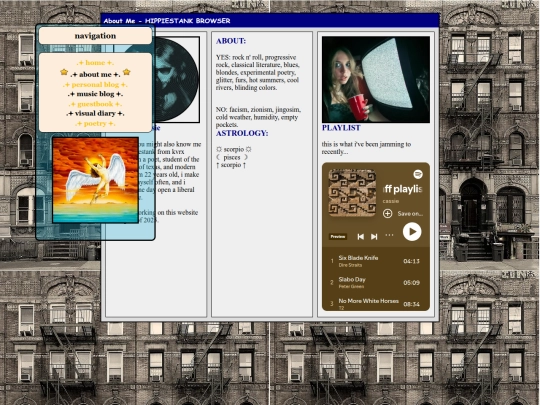Screen dimensions: 540x405
Task: Visit the music blog link
Action: click(95, 94)
